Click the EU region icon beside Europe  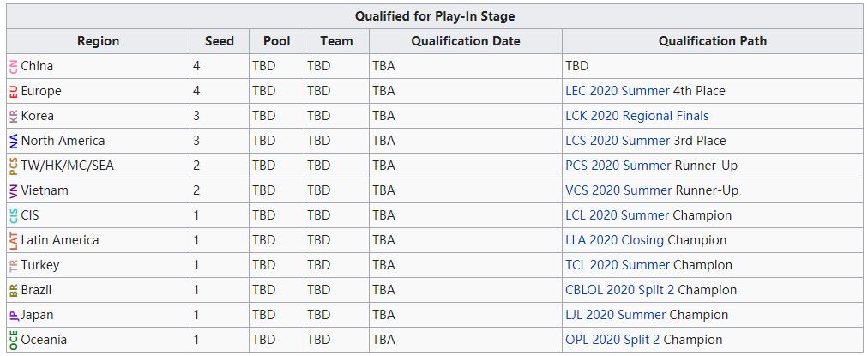point(13,91)
